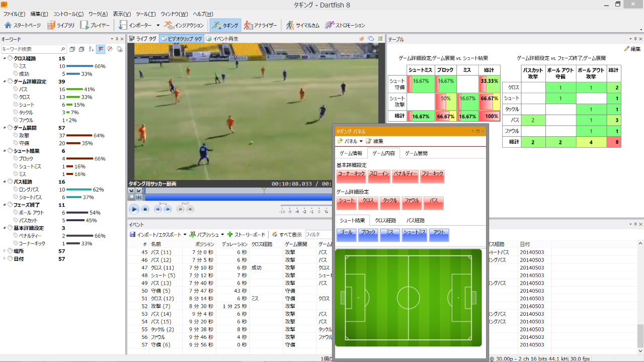Expand all keywords icon in keyword panel

click(82, 49)
